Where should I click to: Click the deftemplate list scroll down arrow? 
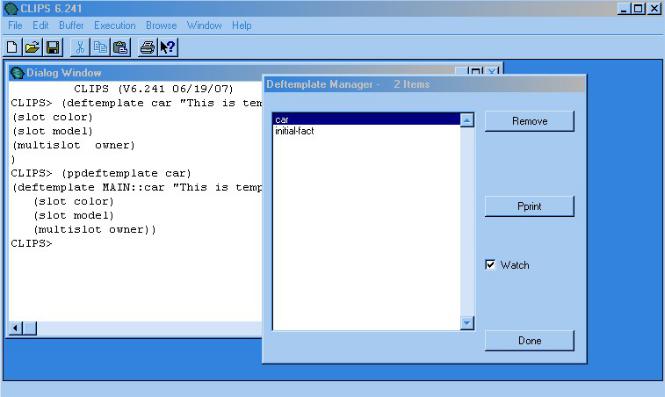pos(467,323)
